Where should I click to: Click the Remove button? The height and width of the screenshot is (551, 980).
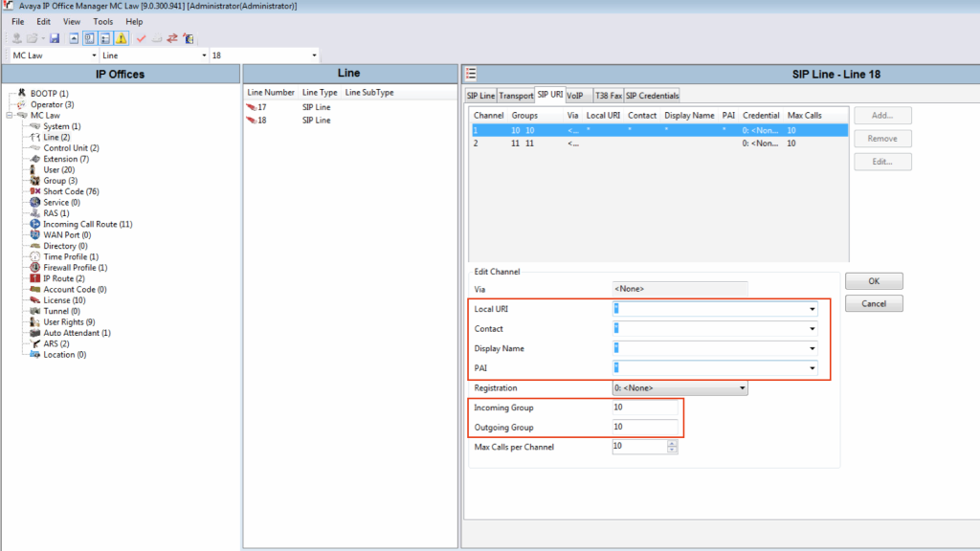point(882,139)
